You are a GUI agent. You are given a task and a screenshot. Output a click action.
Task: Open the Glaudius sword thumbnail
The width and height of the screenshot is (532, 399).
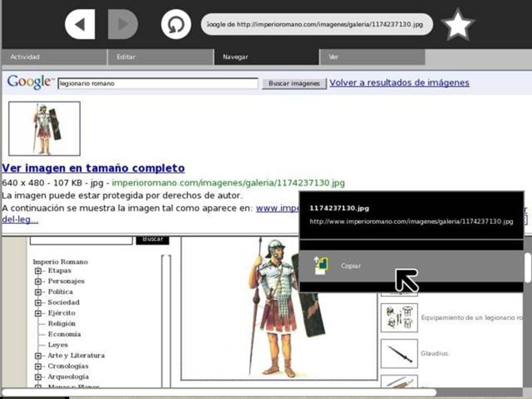pos(400,354)
